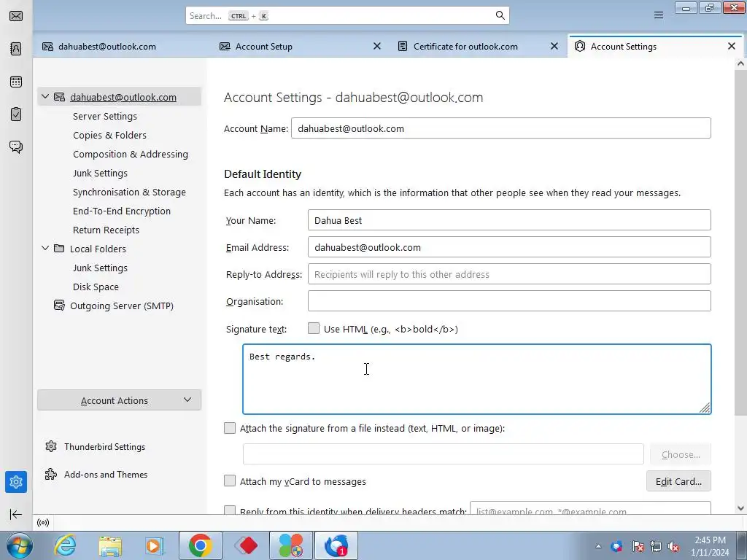Open the Calendar space
This screenshot has height=560, width=747.
click(x=16, y=82)
